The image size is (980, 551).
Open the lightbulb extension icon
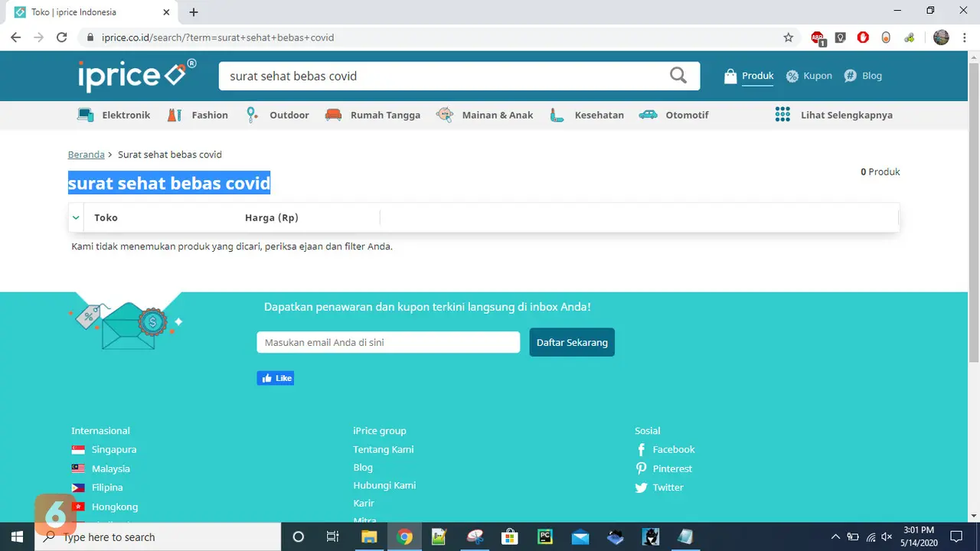pyautogui.click(x=841, y=37)
